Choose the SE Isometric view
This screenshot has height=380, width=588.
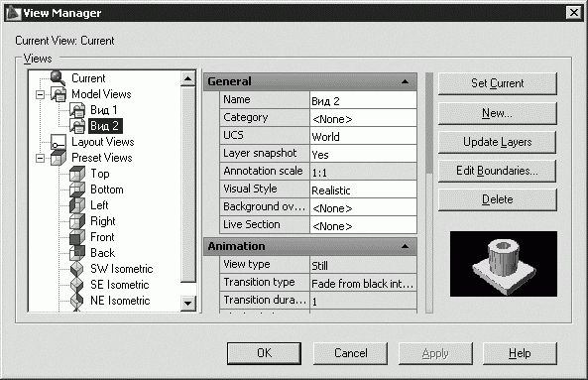point(120,285)
